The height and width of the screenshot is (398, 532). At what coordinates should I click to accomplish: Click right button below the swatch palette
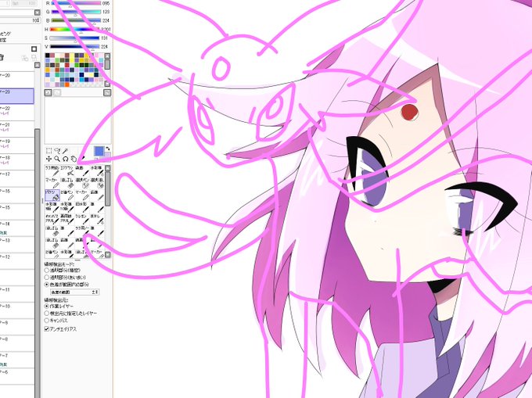[107, 92]
